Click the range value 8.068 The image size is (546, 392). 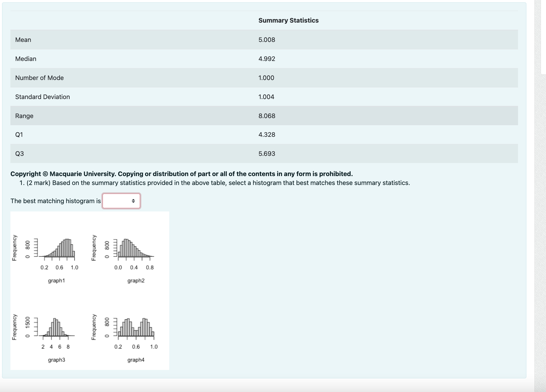coord(267,116)
